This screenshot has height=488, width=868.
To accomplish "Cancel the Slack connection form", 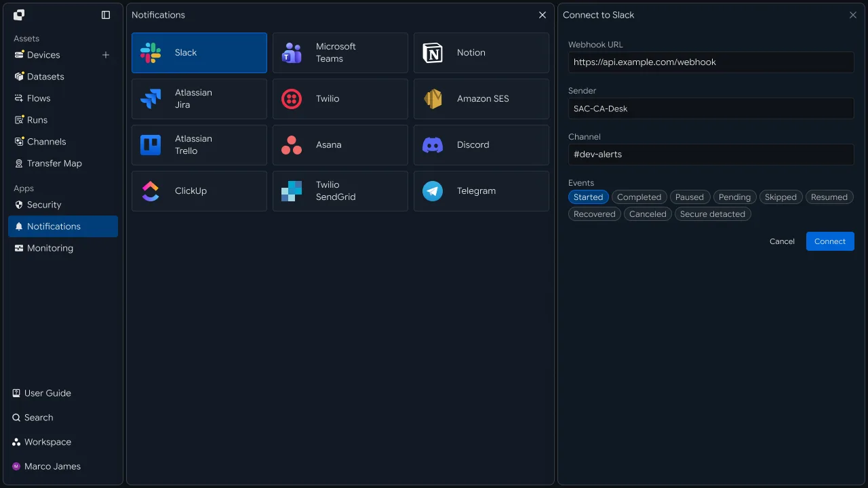I will (x=782, y=241).
